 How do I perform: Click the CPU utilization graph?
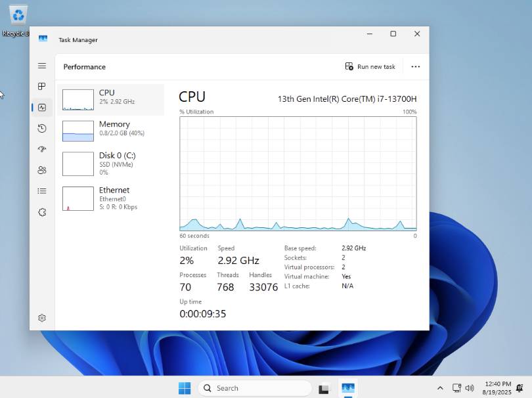click(298, 174)
